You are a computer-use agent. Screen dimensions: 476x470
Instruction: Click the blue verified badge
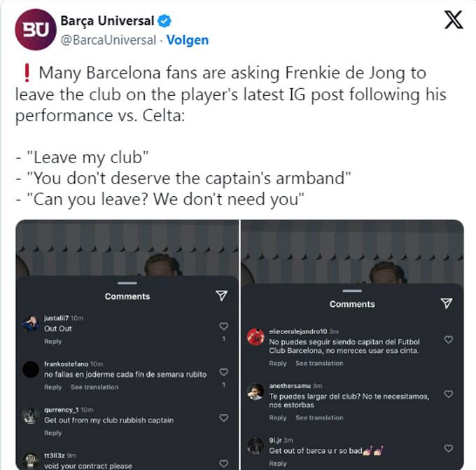tap(164, 21)
